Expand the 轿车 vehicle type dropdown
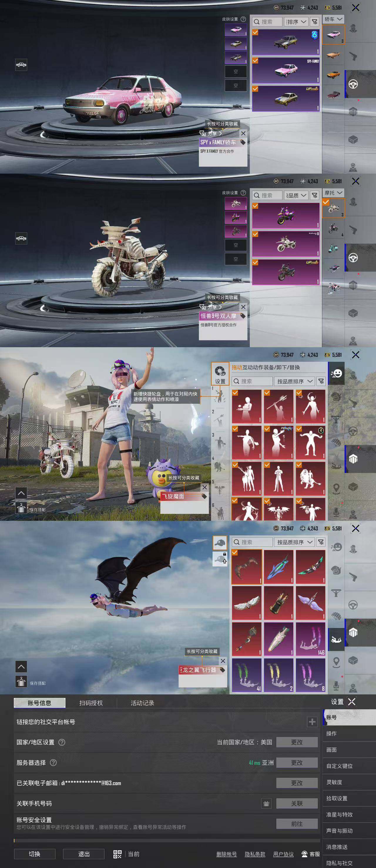 (x=333, y=19)
